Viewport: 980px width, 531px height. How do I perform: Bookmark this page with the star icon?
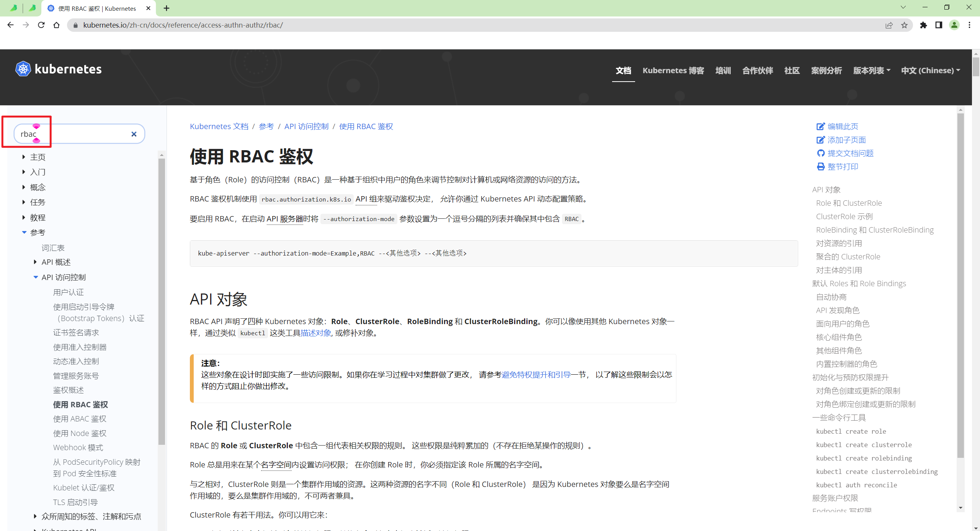pyautogui.click(x=904, y=25)
